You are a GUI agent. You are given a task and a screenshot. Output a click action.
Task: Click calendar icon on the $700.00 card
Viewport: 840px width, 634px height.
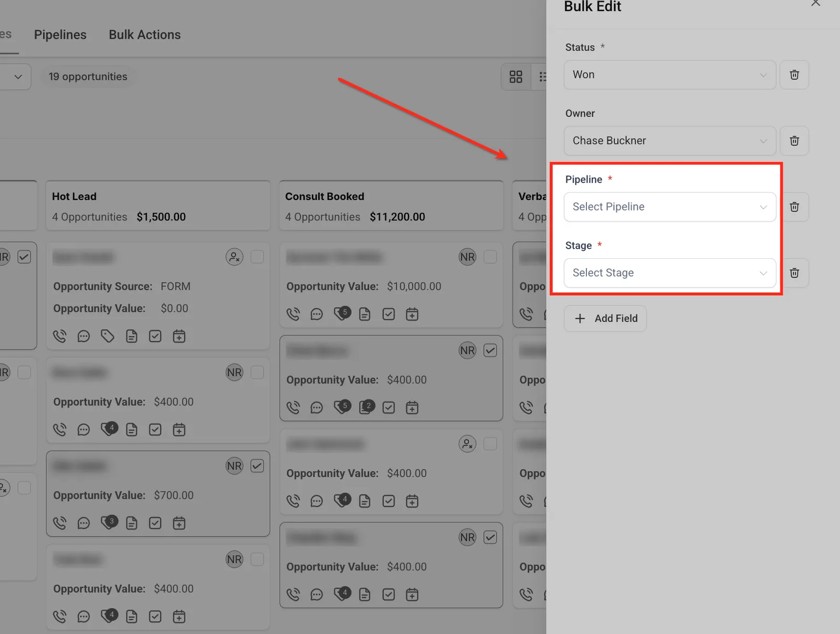click(x=179, y=523)
